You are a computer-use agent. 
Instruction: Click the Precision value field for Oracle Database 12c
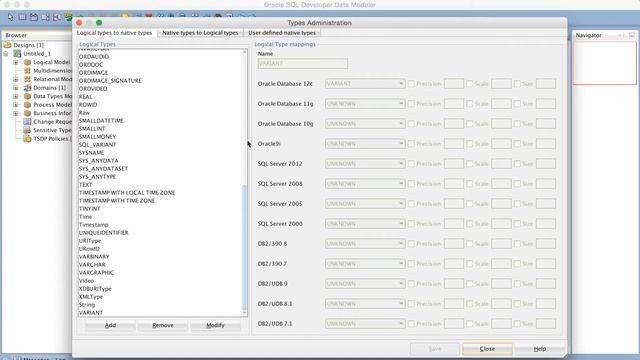point(453,84)
